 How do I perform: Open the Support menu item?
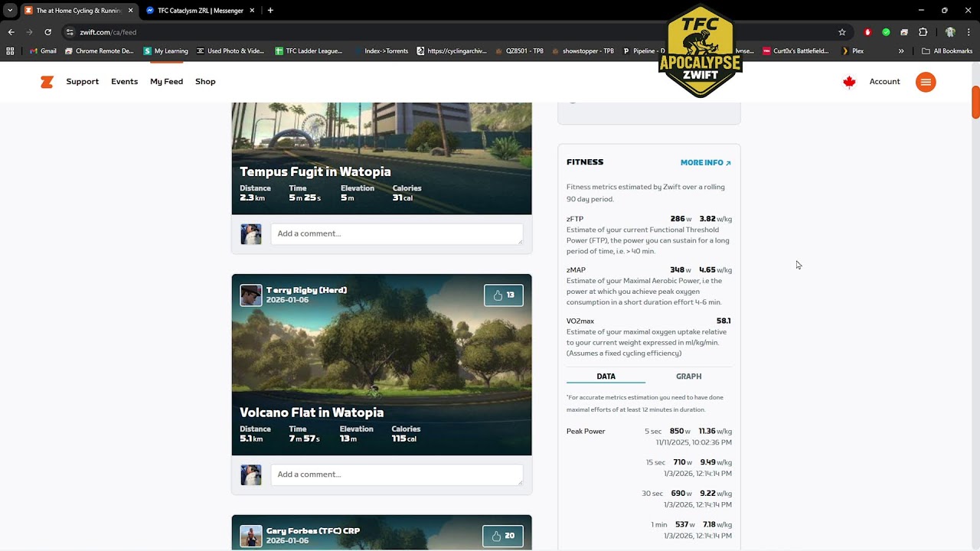[82, 82]
